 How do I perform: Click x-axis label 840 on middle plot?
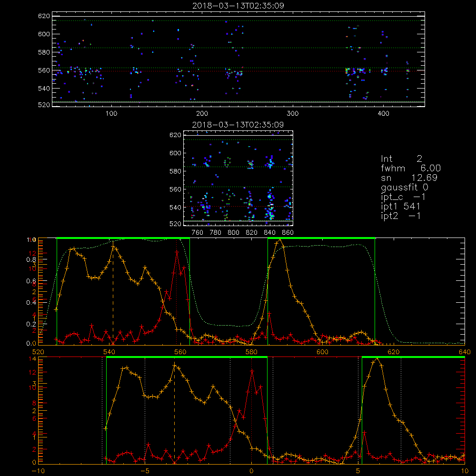(269, 233)
